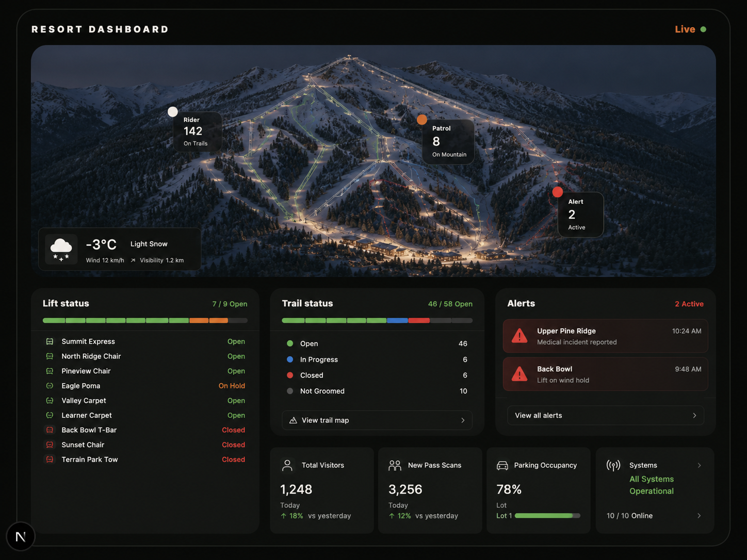Click the red Back Bowl T-Bar icon
Image resolution: width=747 pixels, height=560 pixels.
pos(50,430)
